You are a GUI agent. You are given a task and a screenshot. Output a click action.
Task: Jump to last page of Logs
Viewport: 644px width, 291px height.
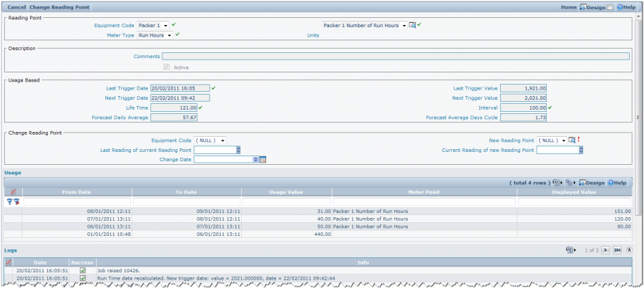pos(617,250)
